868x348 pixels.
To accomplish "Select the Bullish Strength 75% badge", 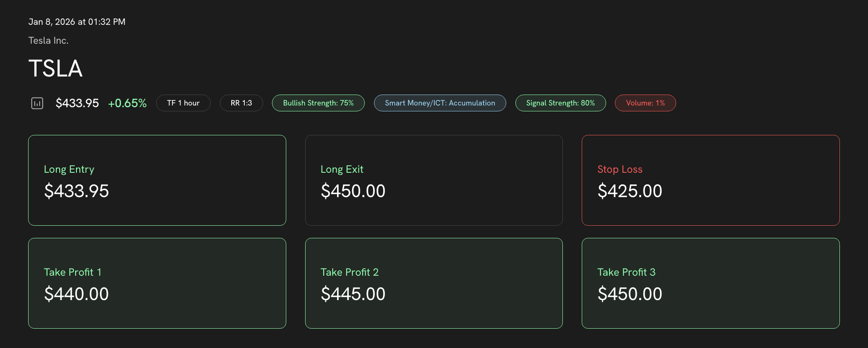I will pyautogui.click(x=318, y=103).
